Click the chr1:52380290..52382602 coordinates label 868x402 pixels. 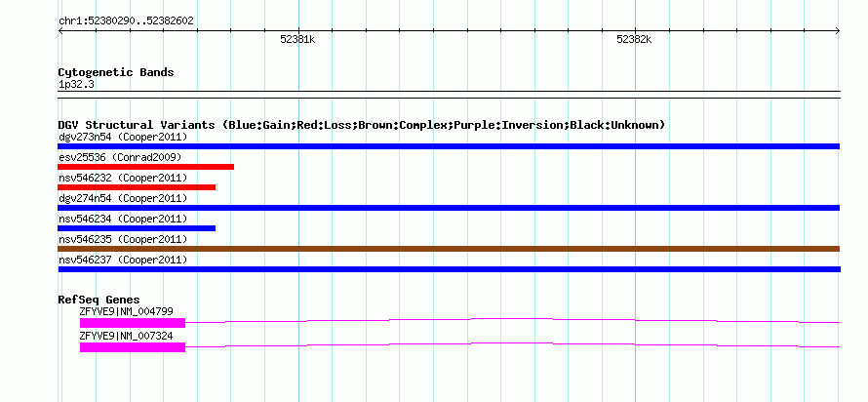[126, 21]
